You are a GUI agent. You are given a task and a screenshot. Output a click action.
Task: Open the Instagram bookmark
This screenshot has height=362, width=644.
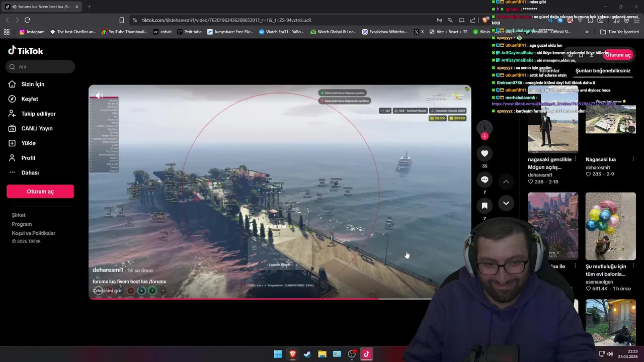pos(32,32)
